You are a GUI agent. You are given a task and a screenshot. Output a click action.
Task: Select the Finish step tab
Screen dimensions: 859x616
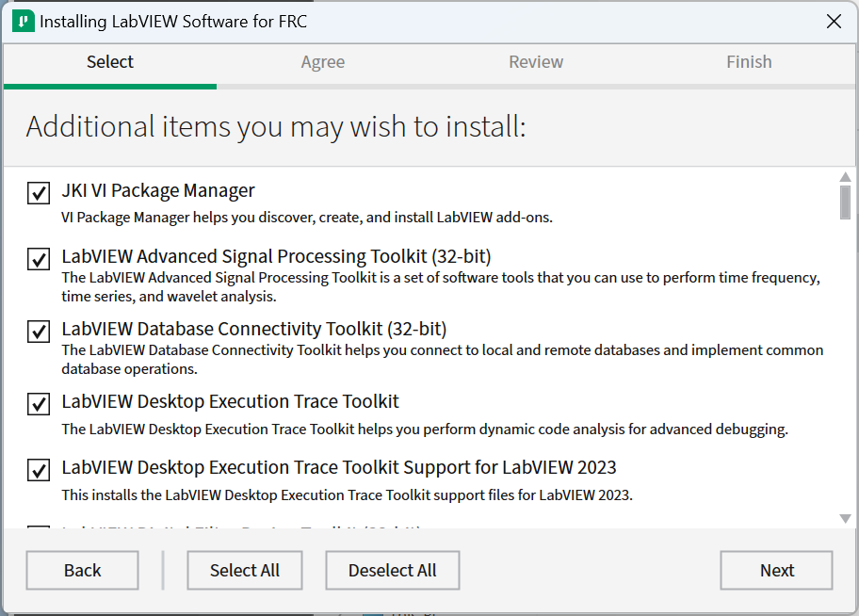pyautogui.click(x=749, y=61)
